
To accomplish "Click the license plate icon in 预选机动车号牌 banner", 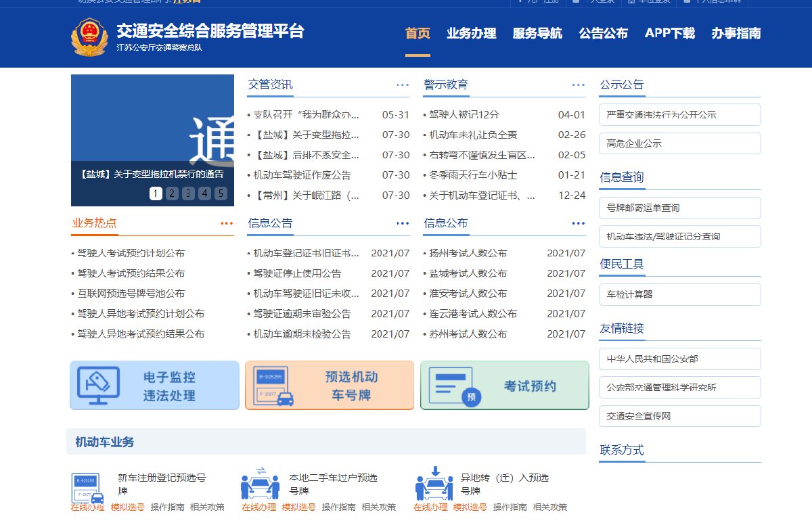I will click(x=273, y=386).
